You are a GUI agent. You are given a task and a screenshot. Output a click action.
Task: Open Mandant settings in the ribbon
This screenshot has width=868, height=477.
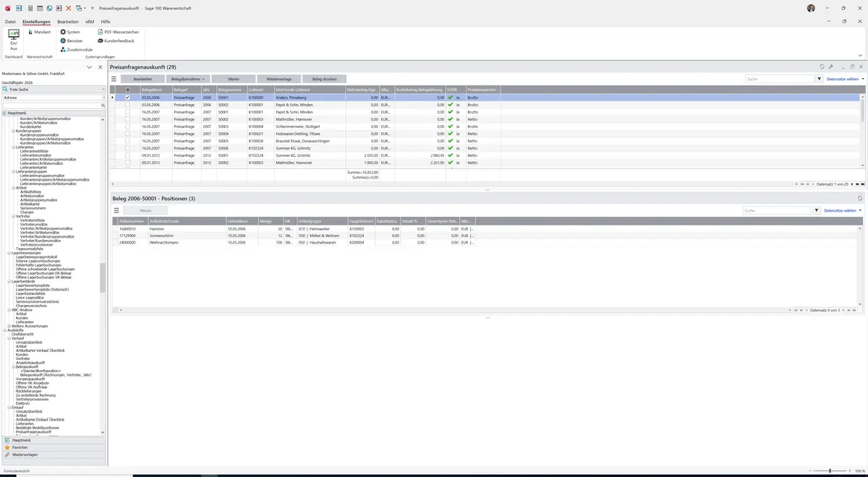[38, 33]
